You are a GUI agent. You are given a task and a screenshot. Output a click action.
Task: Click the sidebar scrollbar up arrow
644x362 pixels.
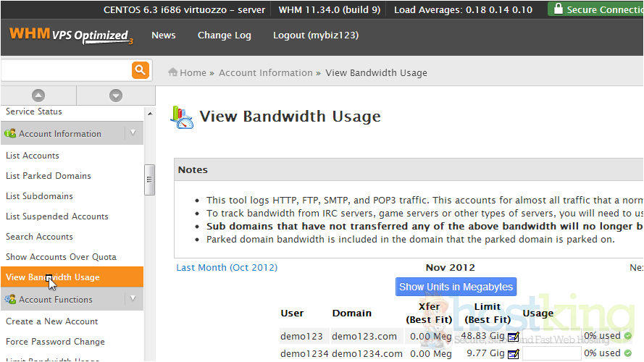point(150,114)
